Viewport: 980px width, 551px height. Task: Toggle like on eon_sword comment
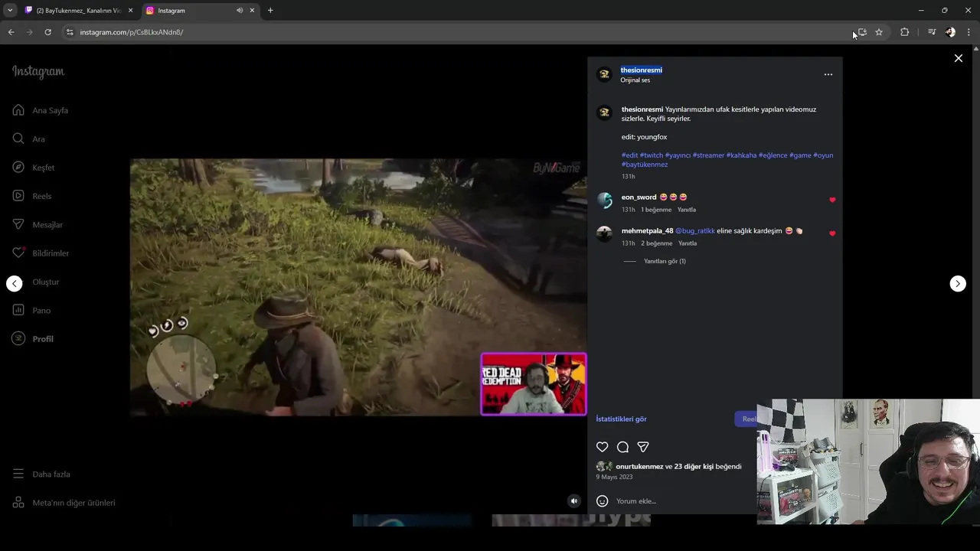pyautogui.click(x=832, y=200)
